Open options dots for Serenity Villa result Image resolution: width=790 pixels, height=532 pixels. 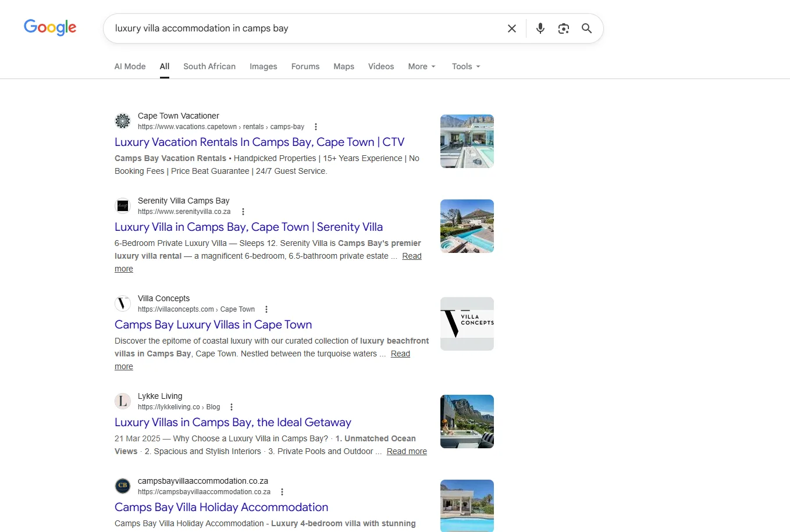coord(243,212)
